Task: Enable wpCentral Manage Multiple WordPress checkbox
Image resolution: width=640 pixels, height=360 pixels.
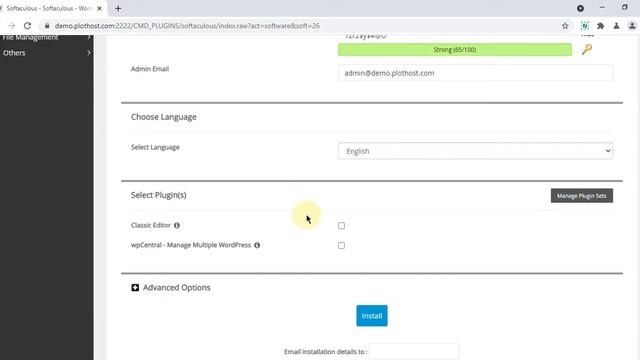Action: (341, 246)
